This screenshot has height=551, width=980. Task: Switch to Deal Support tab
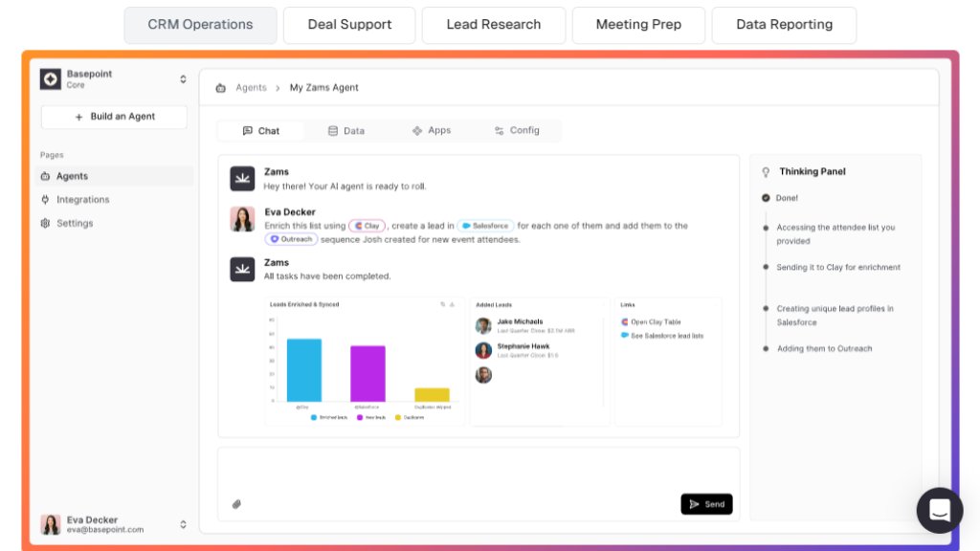[349, 25]
